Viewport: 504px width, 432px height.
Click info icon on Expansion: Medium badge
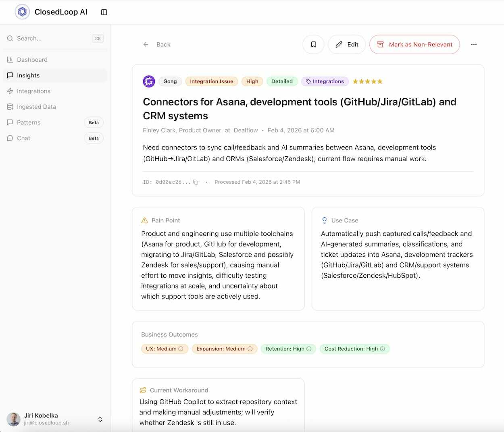pyautogui.click(x=250, y=349)
